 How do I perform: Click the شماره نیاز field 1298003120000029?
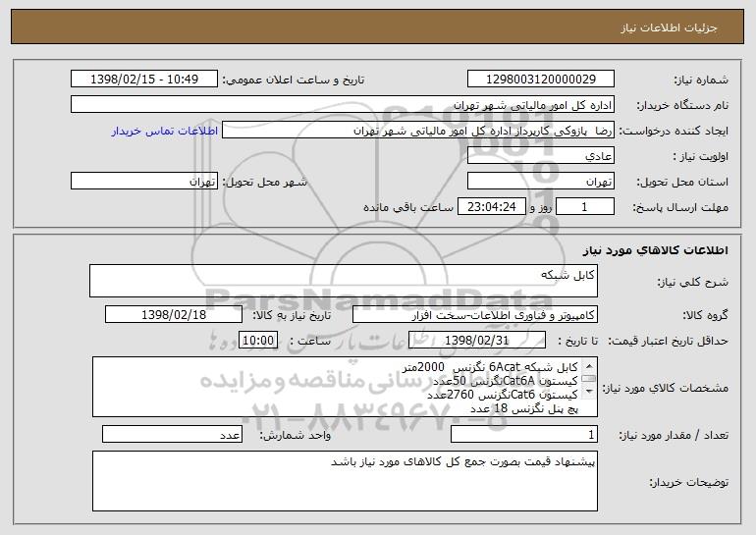540,80
